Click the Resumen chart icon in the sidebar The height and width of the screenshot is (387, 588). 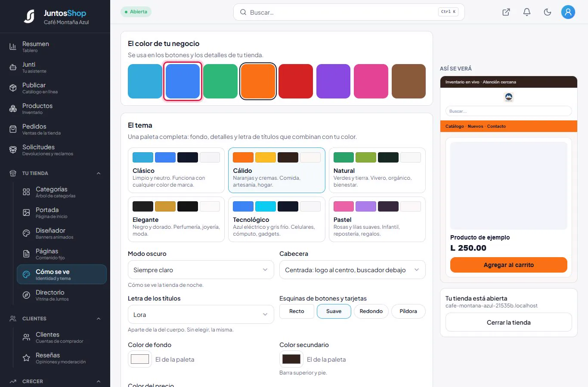[13, 46]
